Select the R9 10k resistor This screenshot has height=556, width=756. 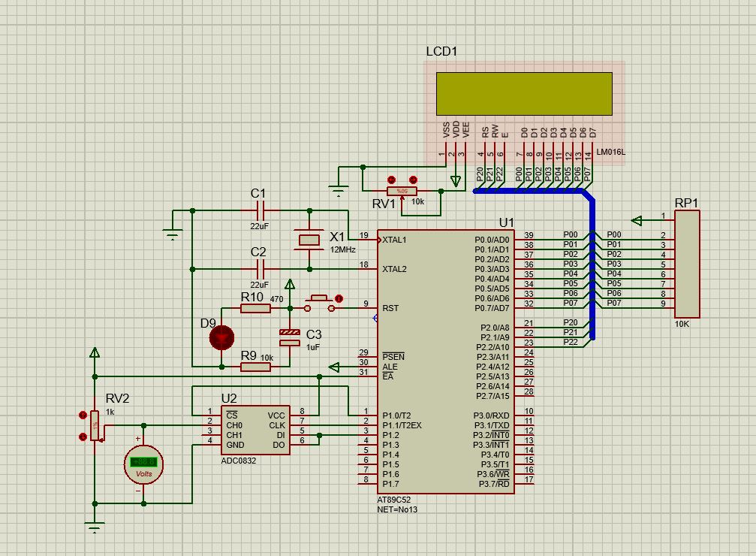pos(255,367)
